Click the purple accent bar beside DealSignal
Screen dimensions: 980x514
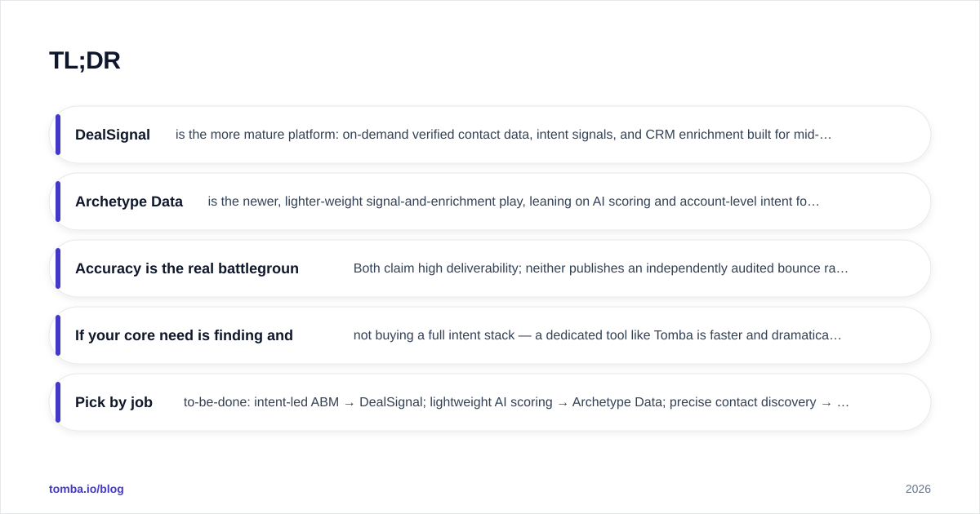click(x=58, y=135)
